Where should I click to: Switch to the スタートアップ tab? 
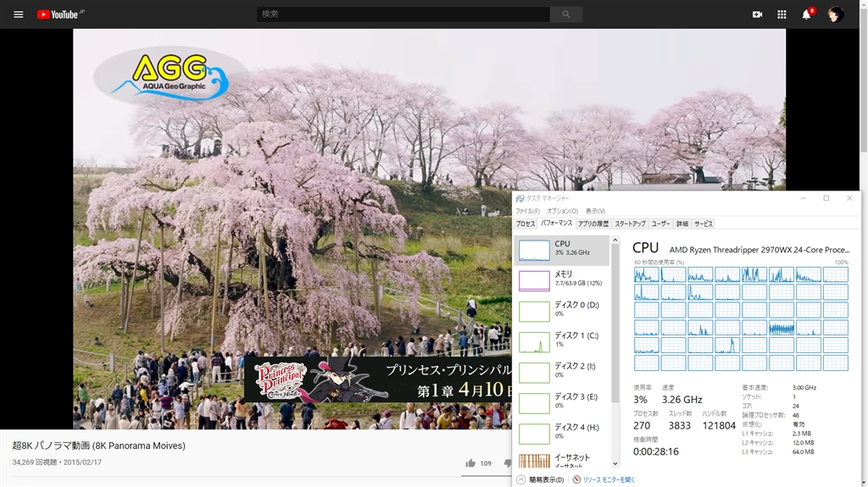pos(630,224)
